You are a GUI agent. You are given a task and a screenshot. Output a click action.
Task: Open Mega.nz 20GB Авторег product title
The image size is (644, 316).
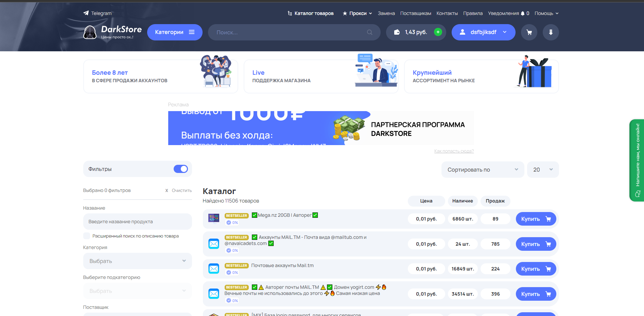[285, 215]
